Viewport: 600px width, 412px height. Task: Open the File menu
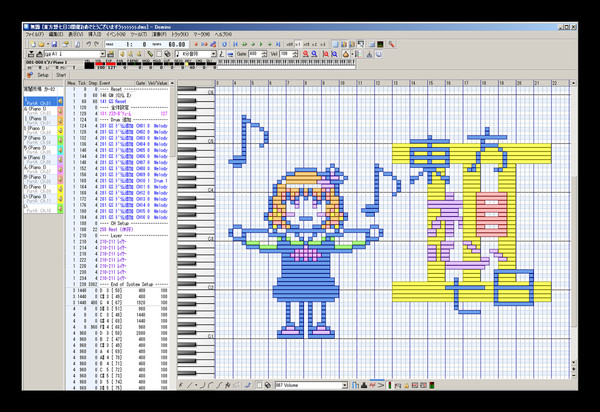pos(34,34)
